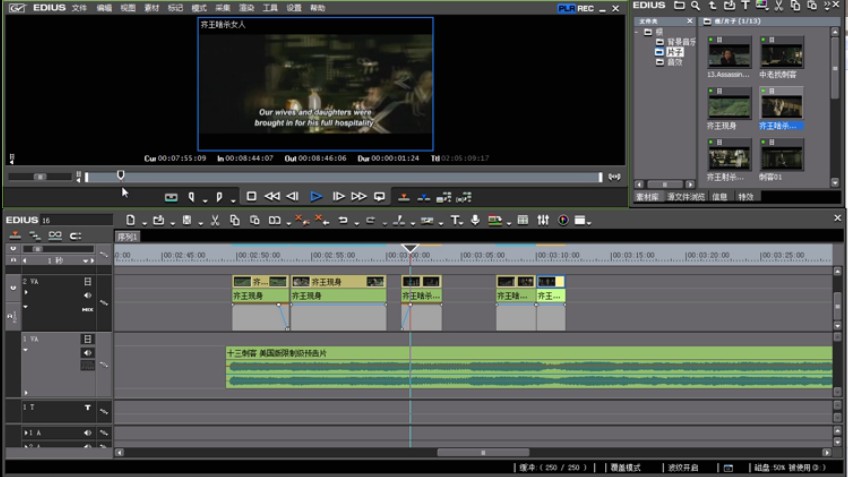Adjust the shuttle slider left of the scrub bar

39,177
